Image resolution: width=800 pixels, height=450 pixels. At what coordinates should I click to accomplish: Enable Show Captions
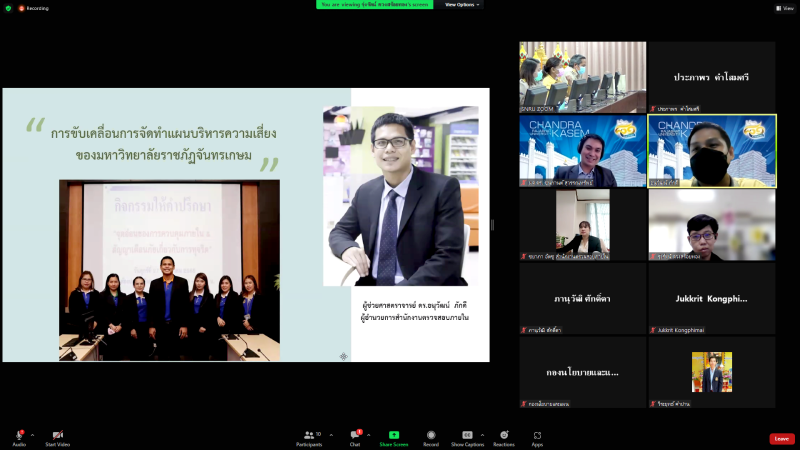[467, 436]
